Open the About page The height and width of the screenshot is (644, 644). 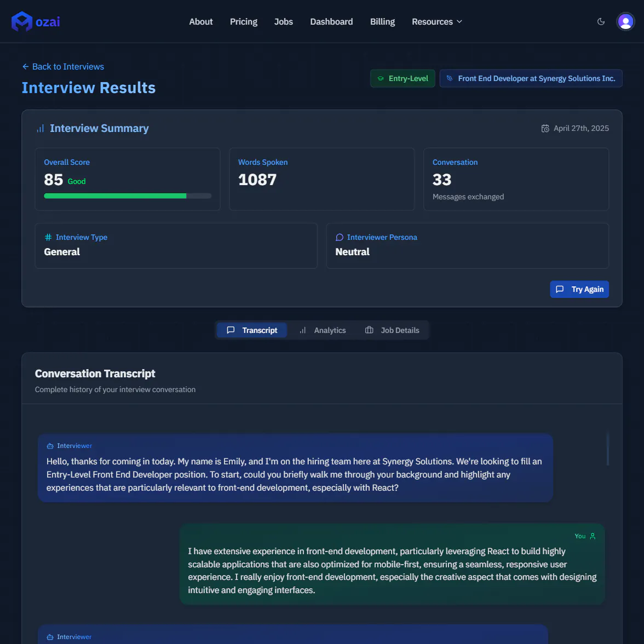click(201, 22)
